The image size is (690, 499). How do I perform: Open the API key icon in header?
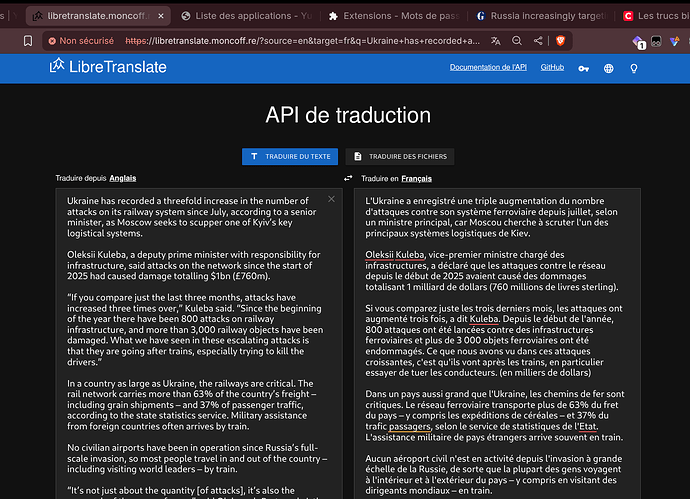click(583, 68)
